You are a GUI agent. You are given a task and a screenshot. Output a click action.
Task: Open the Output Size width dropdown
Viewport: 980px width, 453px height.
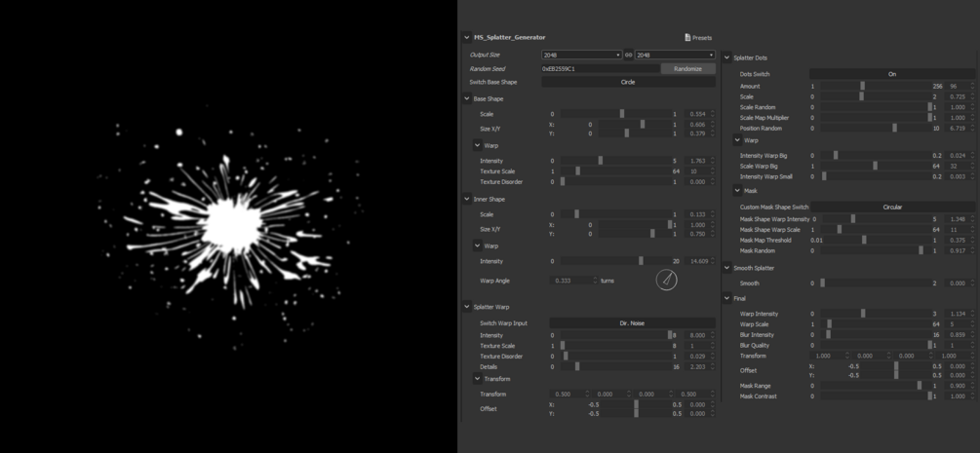(x=582, y=55)
